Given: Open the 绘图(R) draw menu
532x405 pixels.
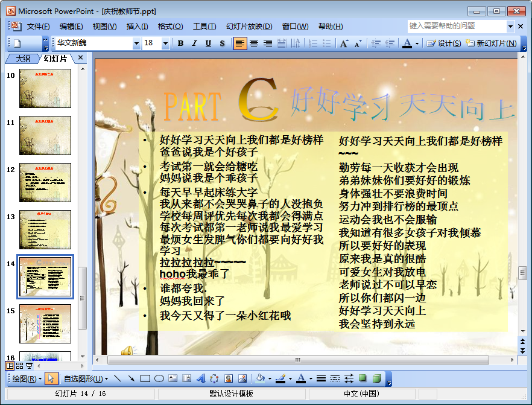Looking at the screenshot, I should point(27,378).
